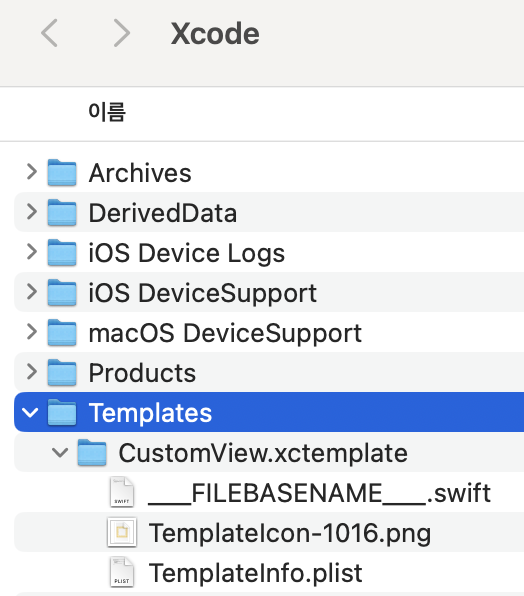Viewport: 524px width, 596px height.
Task: Select the CustomView.xctemplate name
Action: 263,453
